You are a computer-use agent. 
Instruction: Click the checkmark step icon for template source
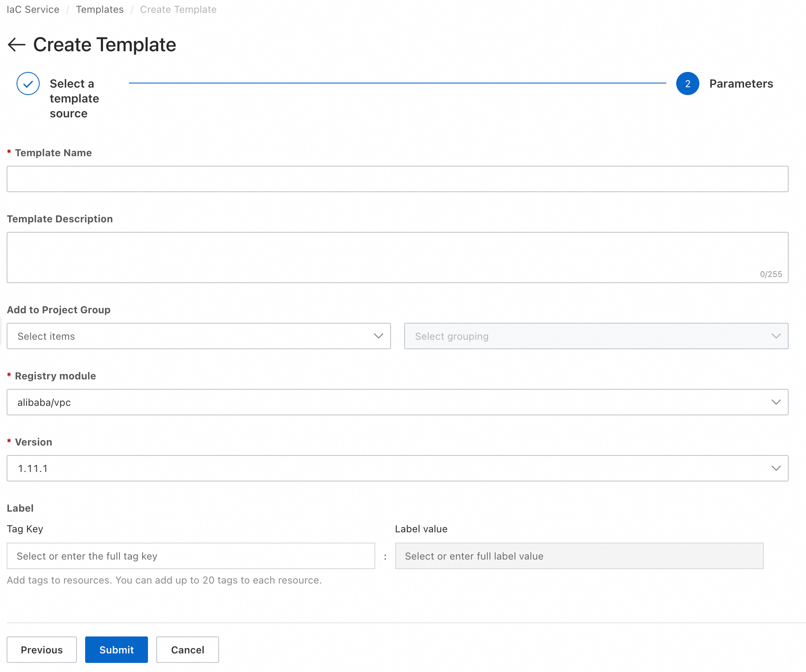tap(28, 83)
